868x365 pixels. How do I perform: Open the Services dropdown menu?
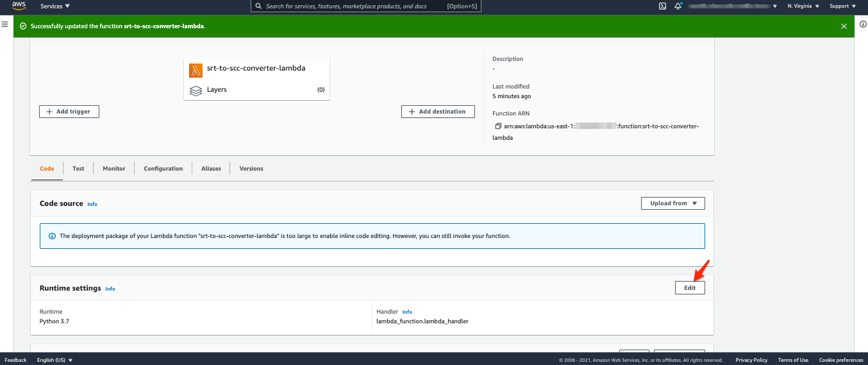pyautogui.click(x=55, y=6)
